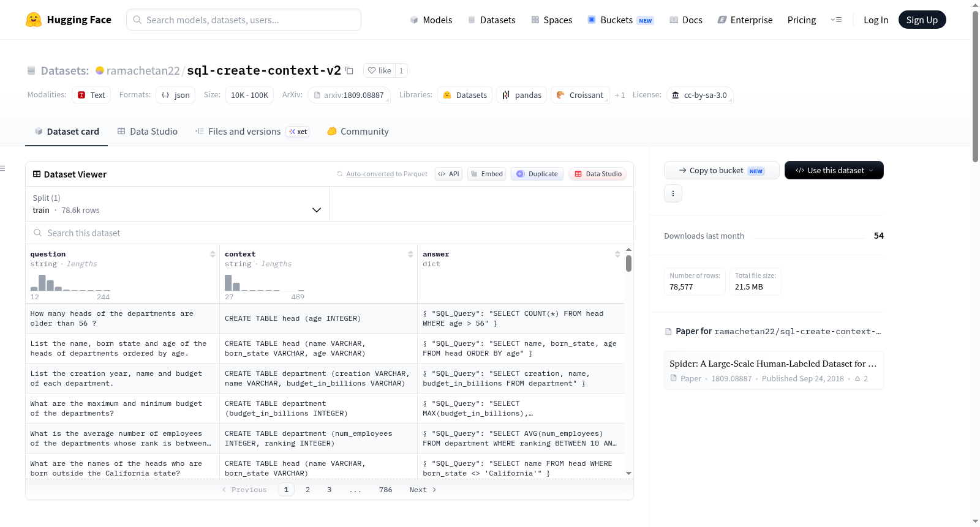
Task: Duplicate this dataset
Action: [537, 174]
